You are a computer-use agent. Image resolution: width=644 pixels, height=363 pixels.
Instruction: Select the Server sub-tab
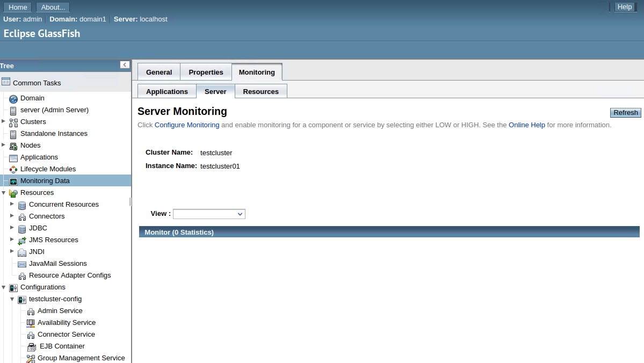tap(215, 92)
